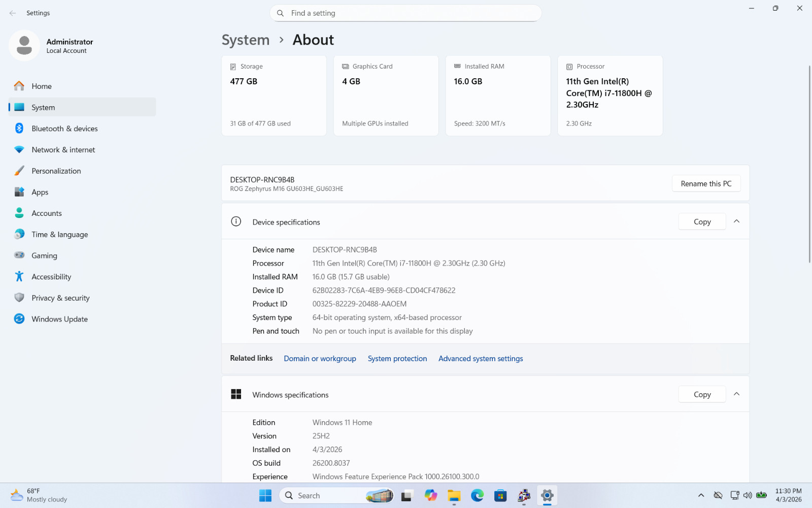Open Microsoft Store from the taskbar
Viewport: 812px width, 508px height.
click(x=501, y=495)
